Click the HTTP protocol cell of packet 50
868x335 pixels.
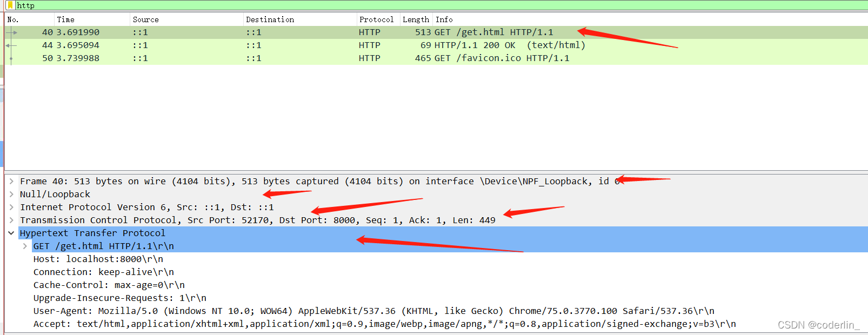[370, 58]
